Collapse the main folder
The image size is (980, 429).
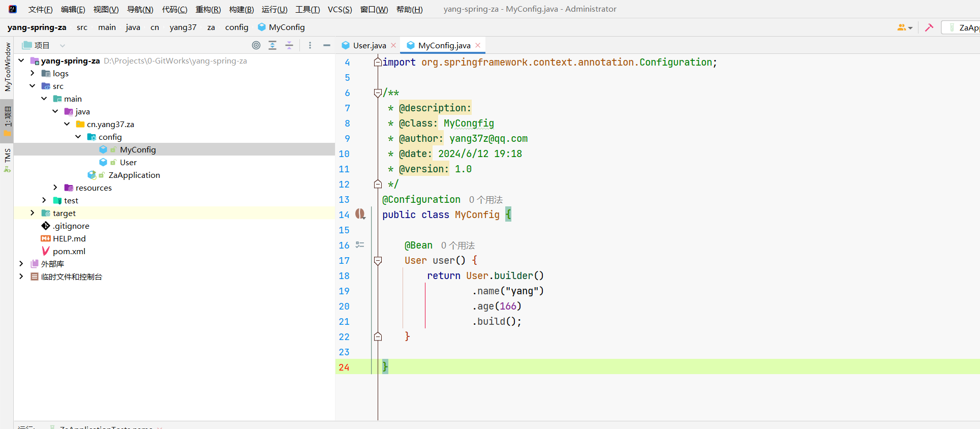tap(44, 99)
